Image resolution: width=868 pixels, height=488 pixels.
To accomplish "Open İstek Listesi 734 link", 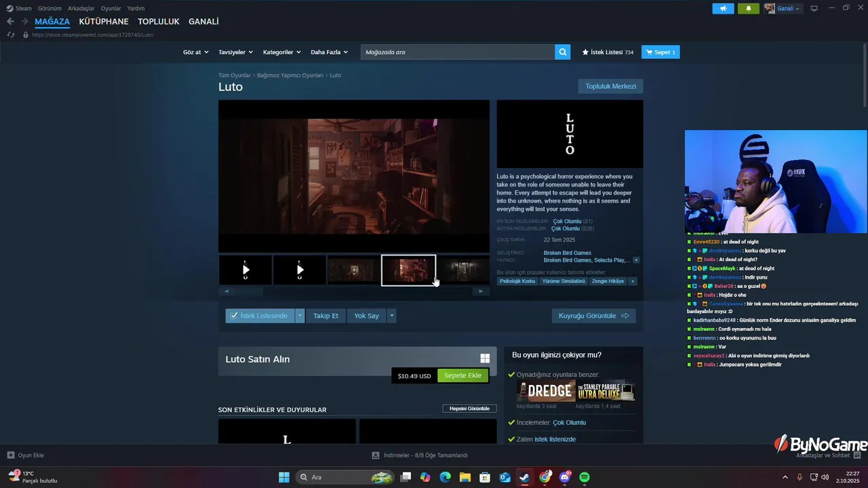I will pyautogui.click(x=608, y=52).
